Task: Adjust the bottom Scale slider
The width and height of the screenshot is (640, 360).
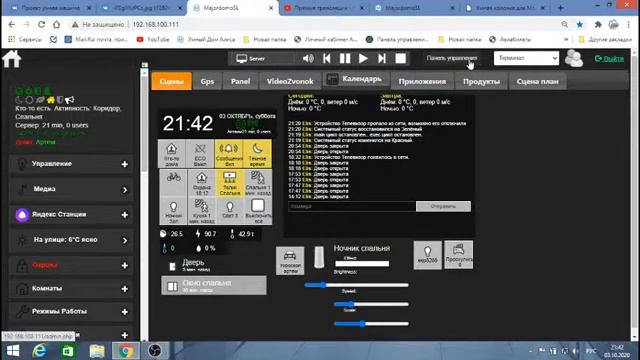Action: [371, 324]
